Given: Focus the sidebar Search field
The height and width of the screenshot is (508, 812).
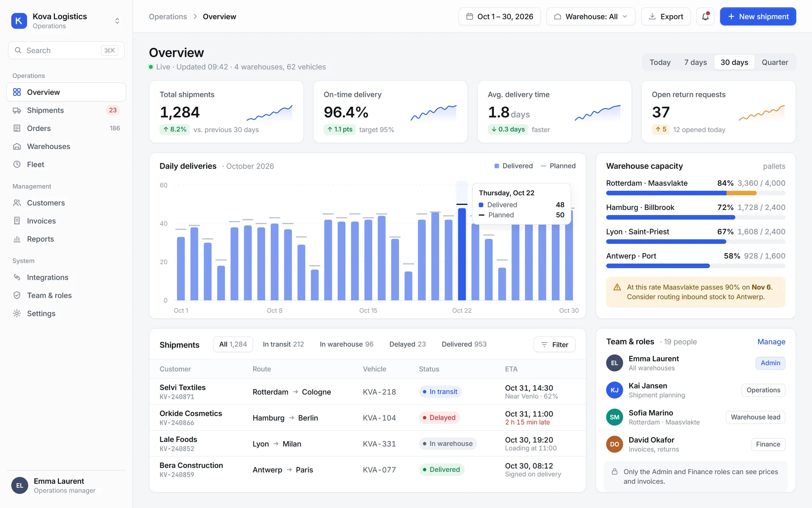Looking at the screenshot, I should (x=66, y=50).
